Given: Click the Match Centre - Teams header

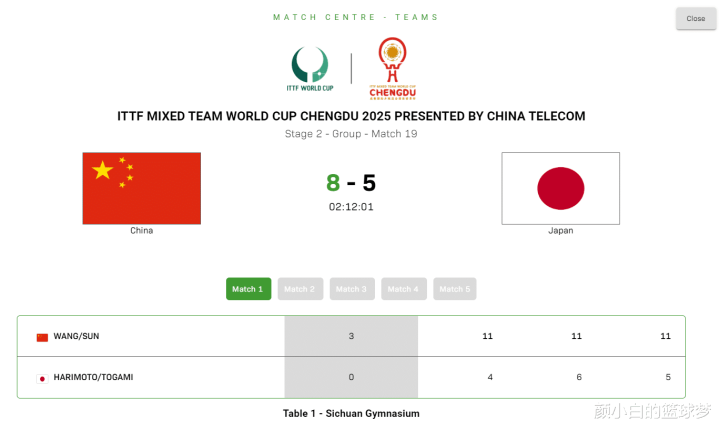Looking at the screenshot, I should tap(356, 17).
